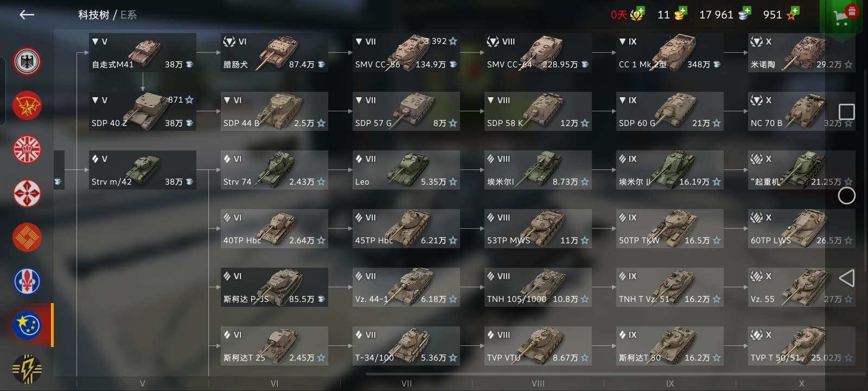The width and height of the screenshot is (868, 391).
Task: Tap the premium days crown icon
Action: tap(636, 15)
